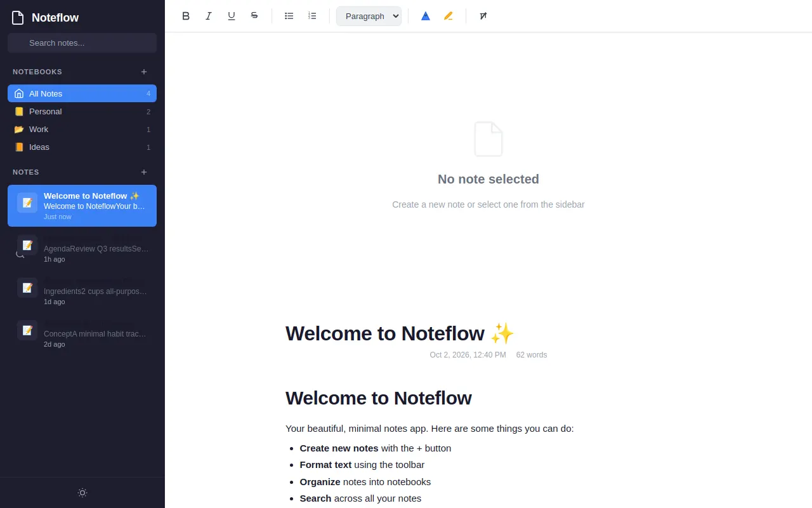Click the 'Format text using the toolbar' bullet
Viewport: 812px width, 508px height.
[362, 465]
